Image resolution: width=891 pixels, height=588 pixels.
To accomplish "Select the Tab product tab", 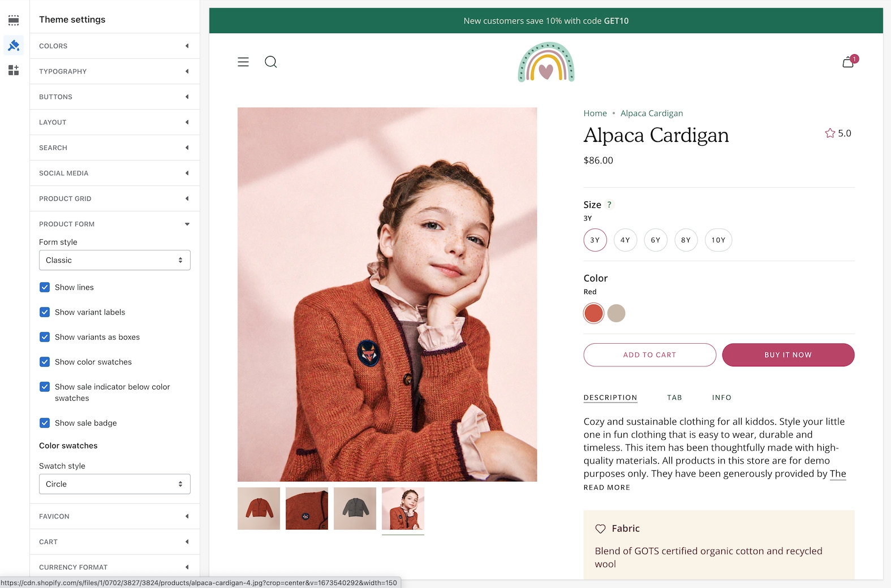I will coord(674,397).
